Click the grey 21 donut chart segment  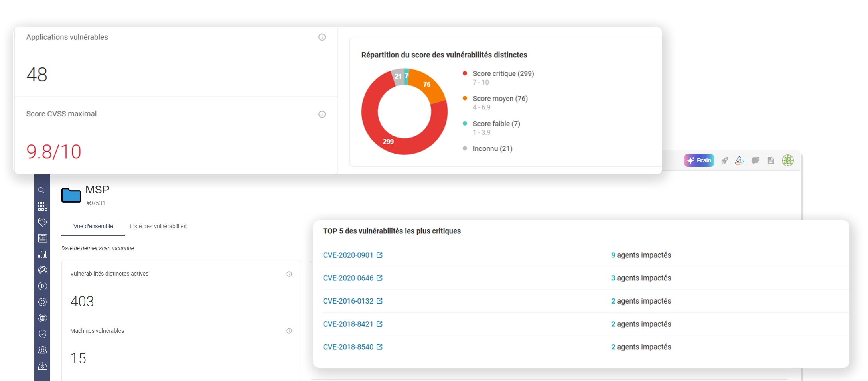(x=398, y=77)
